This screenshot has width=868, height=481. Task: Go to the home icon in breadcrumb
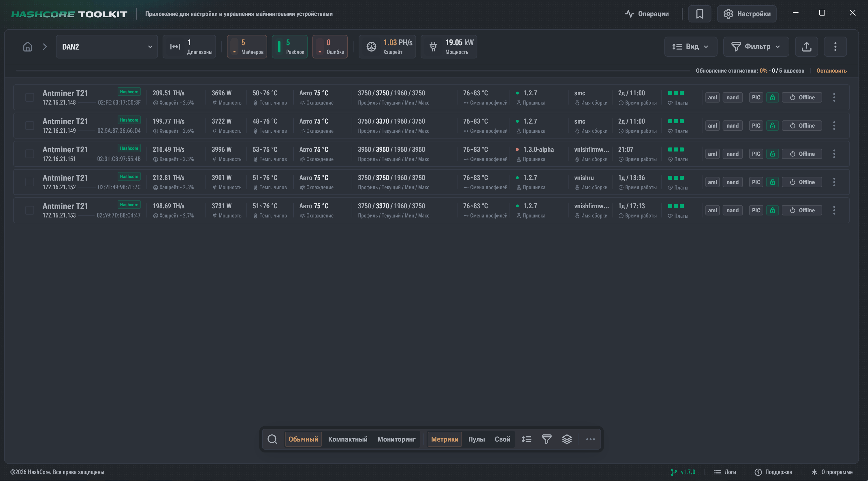coord(28,47)
